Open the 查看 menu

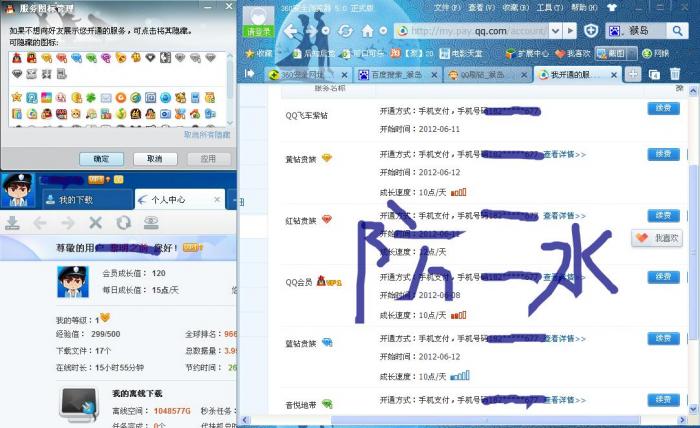pyautogui.click(x=481, y=8)
